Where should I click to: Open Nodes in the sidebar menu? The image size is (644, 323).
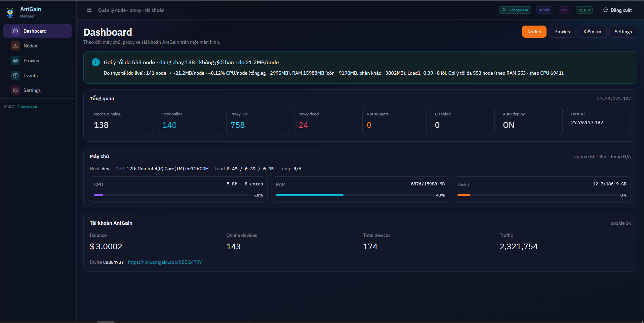(x=38, y=46)
